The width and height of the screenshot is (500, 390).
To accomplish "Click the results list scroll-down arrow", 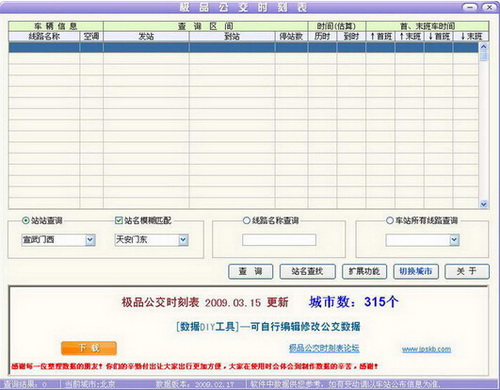I will [484, 204].
